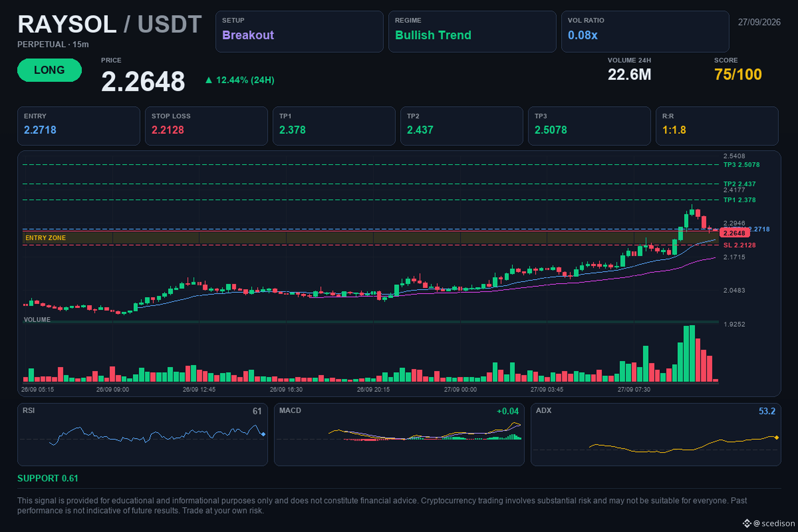798x532 pixels.
Task: Click the TP1 2.378 box
Action: 334,126
